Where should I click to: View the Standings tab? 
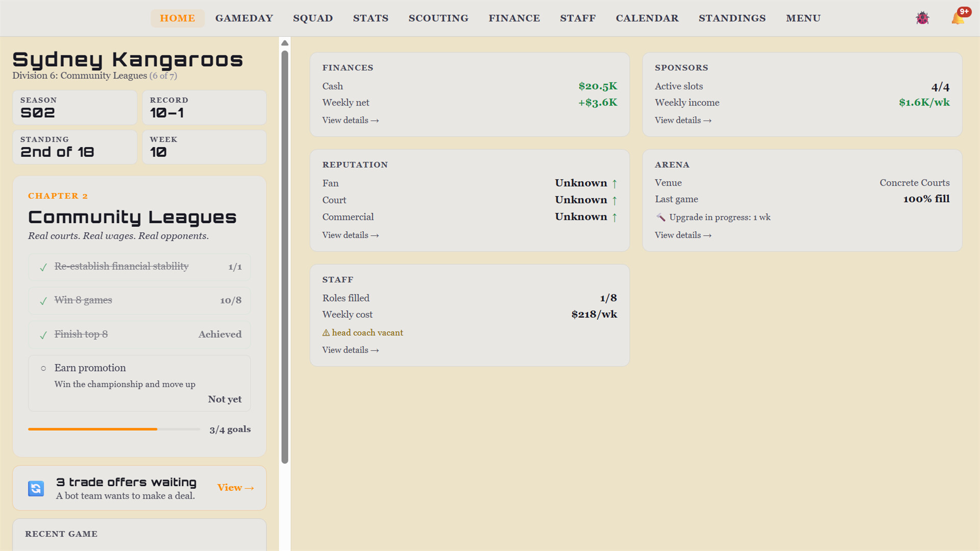point(732,18)
